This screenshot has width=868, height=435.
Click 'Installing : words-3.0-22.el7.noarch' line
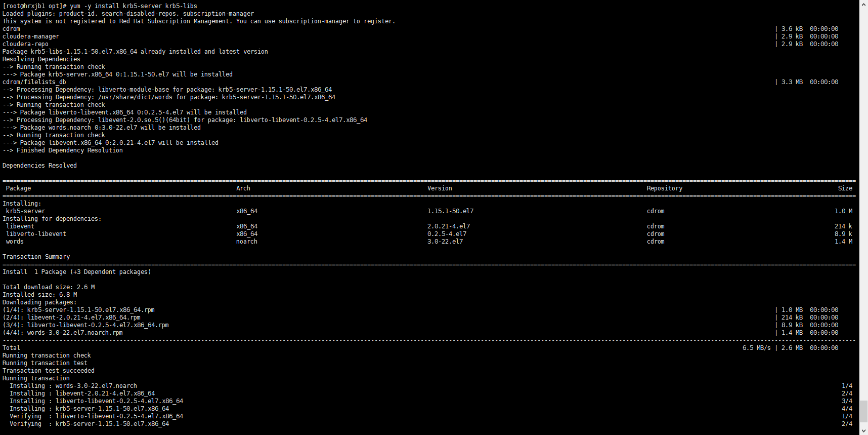point(73,386)
